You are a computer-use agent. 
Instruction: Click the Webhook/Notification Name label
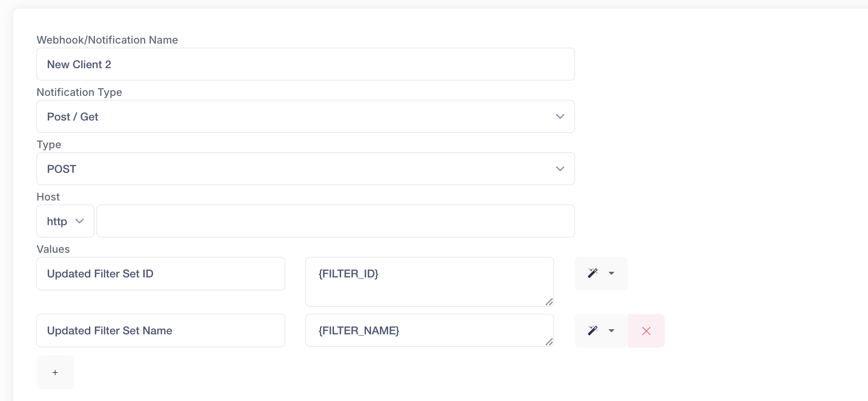click(x=107, y=40)
